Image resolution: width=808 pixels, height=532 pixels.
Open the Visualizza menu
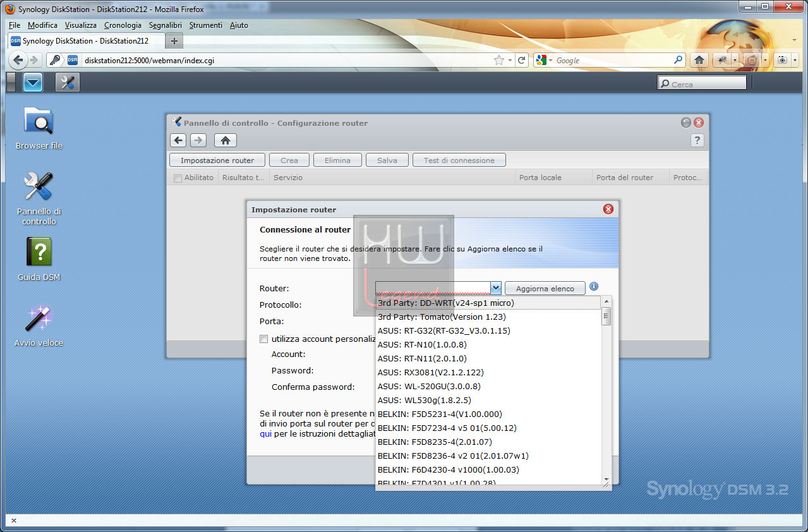81,25
